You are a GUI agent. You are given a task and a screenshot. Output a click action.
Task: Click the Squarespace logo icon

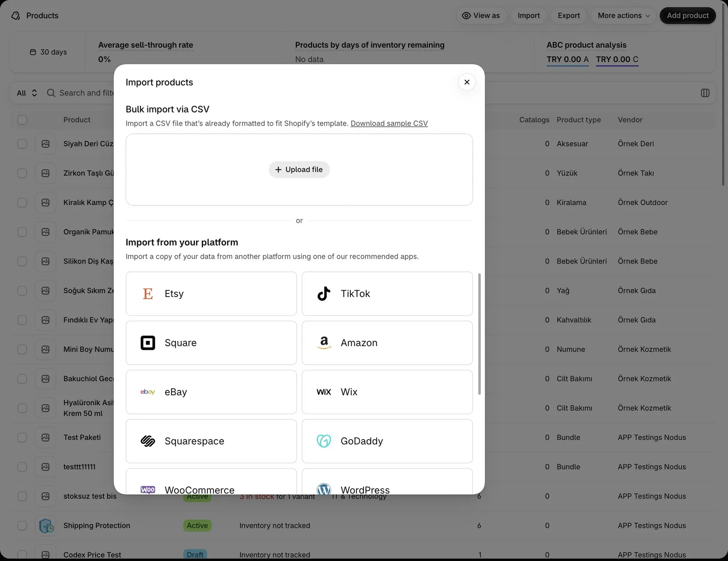point(148,441)
